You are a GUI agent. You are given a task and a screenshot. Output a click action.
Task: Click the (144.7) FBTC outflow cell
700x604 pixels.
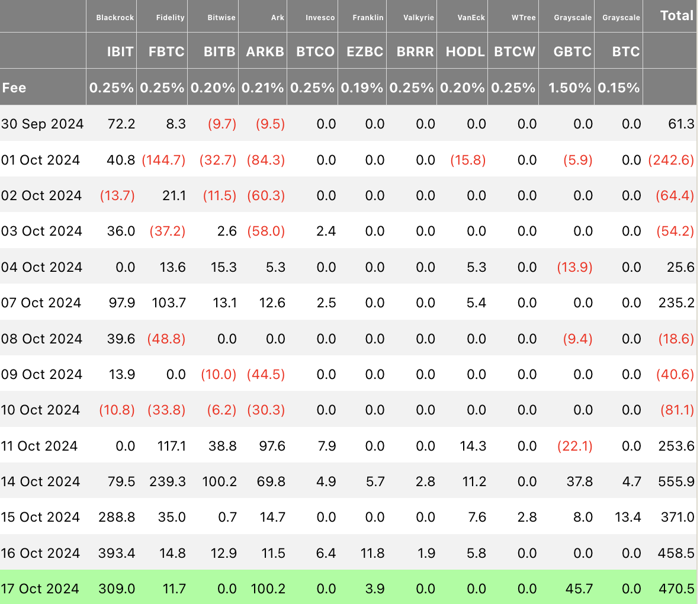click(x=163, y=160)
